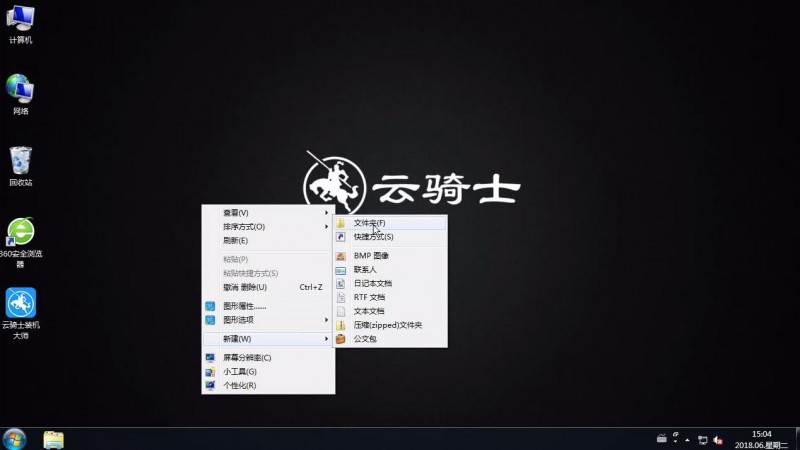800x450 pixels.
Task: Open the clock showing 15:04
Action: (761, 439)
